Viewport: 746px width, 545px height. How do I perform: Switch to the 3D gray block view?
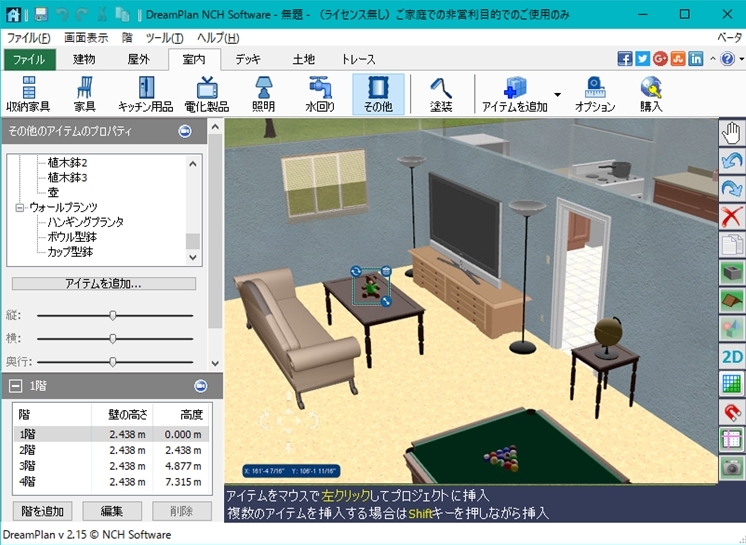click(x=732, y=272)
